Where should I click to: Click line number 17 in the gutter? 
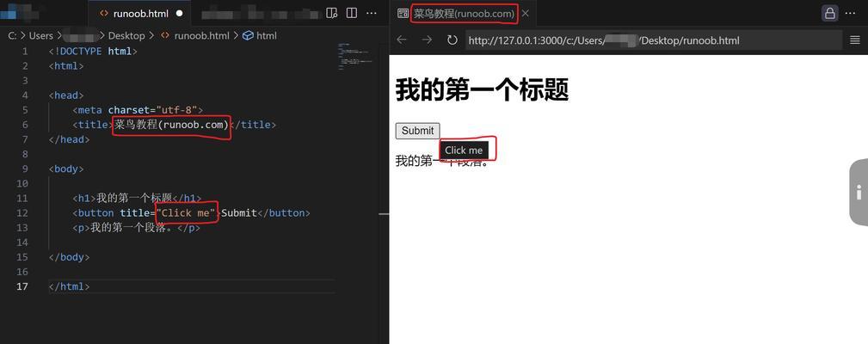click(22, 286)
